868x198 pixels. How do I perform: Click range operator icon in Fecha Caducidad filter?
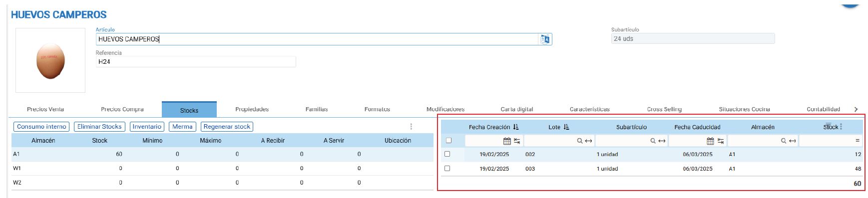point(721,141)
